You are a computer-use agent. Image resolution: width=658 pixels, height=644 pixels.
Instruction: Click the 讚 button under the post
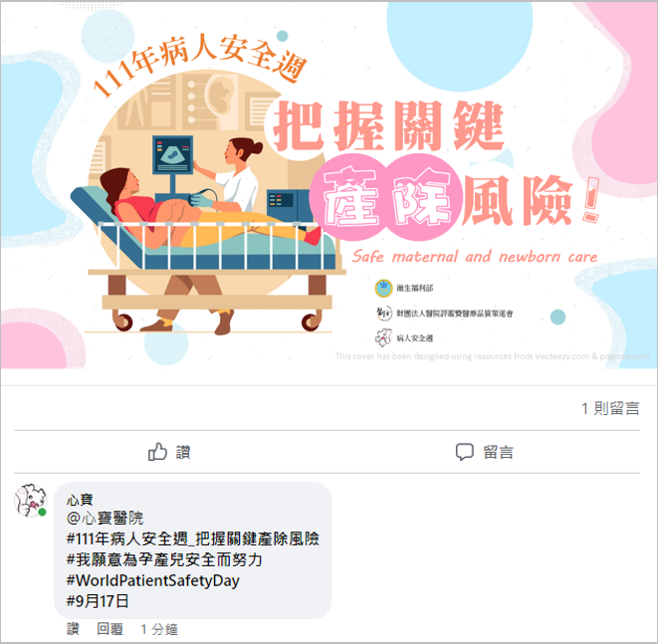pyautogui.click(x=169, y=452)
